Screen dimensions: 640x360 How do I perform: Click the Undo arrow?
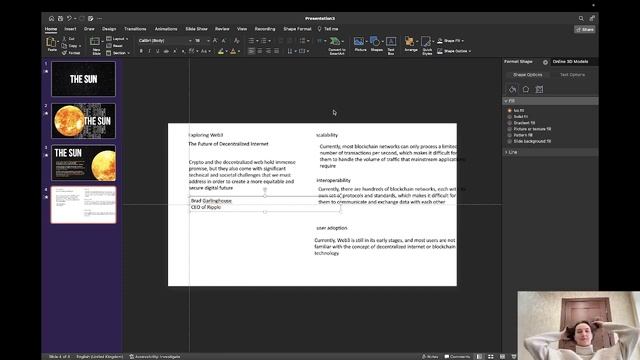pos(69,18)
